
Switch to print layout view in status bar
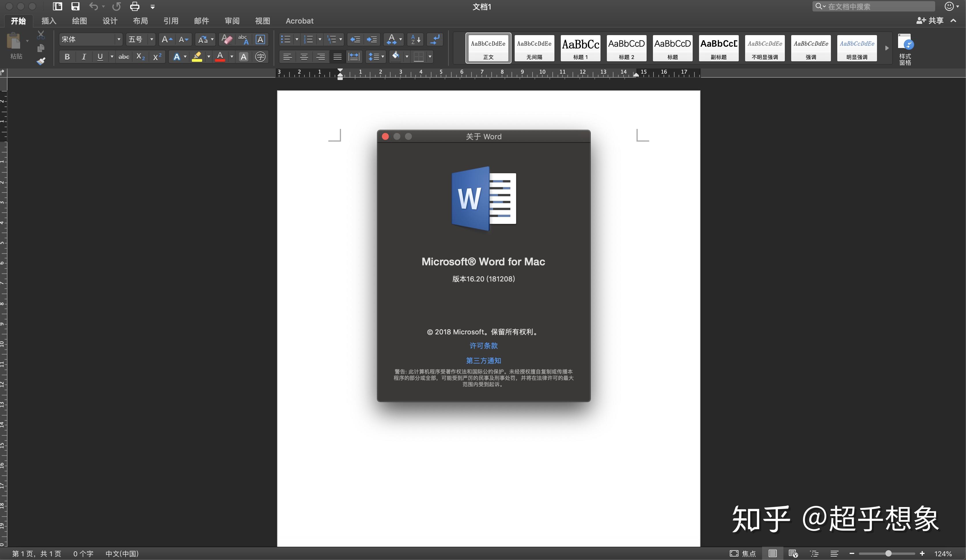click(x=773, y=553)
